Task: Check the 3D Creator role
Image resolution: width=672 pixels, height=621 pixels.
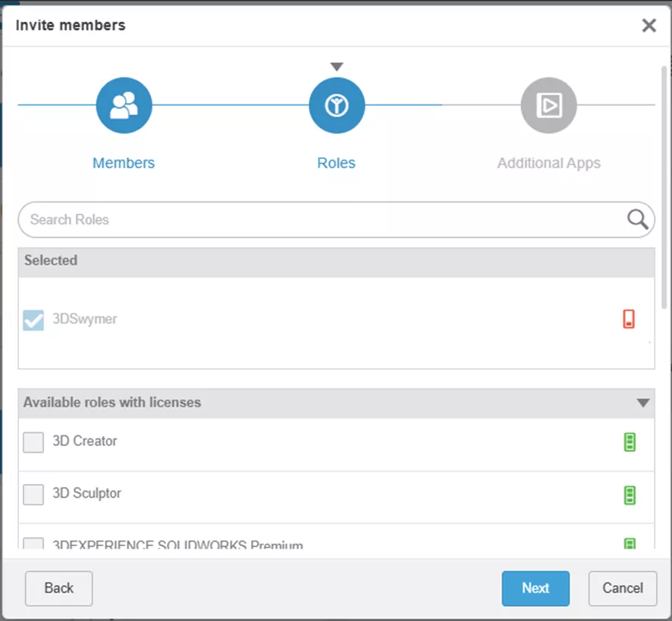Action: tap(33, 442)
